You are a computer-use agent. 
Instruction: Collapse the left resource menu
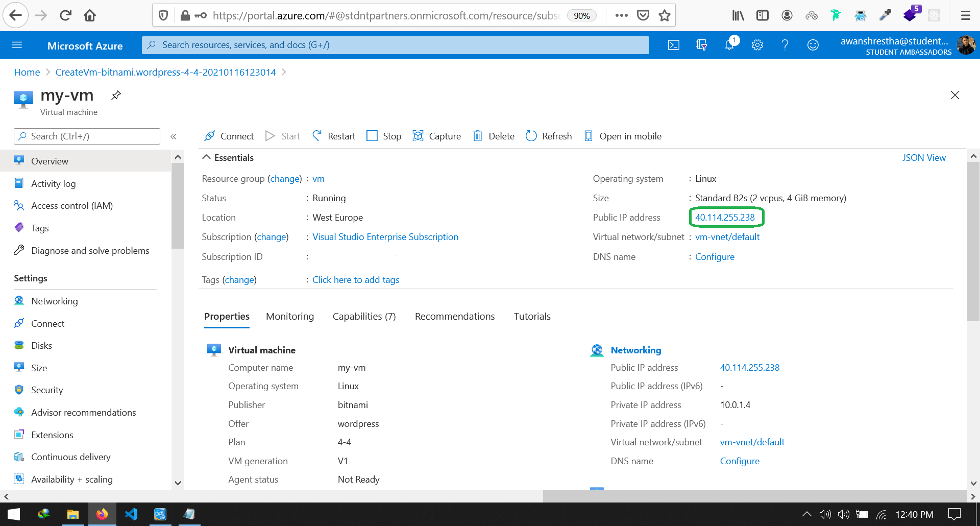pyautogui.click(x=174, y=136)
